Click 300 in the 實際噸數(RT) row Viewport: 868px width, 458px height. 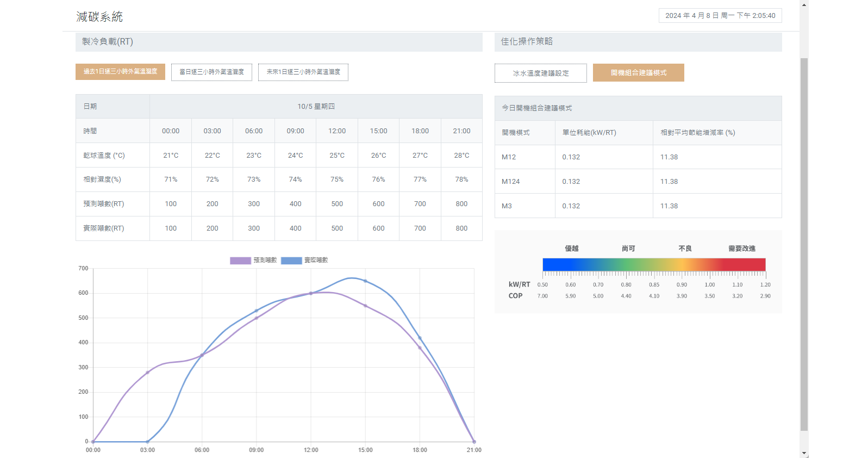point(254,228)
